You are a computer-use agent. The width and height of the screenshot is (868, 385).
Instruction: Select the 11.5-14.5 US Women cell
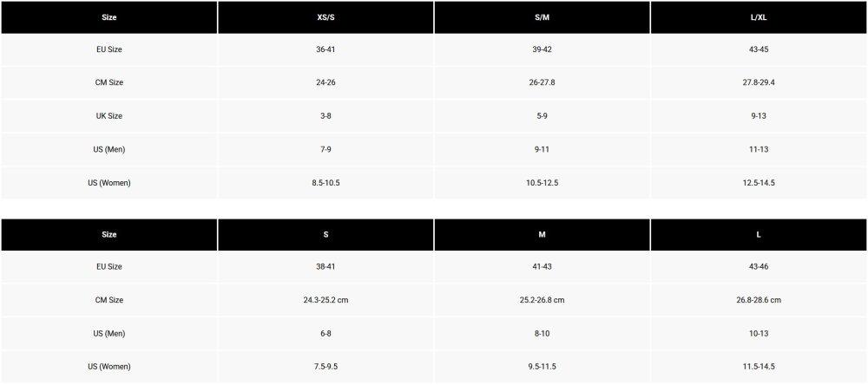coord(758,368)
